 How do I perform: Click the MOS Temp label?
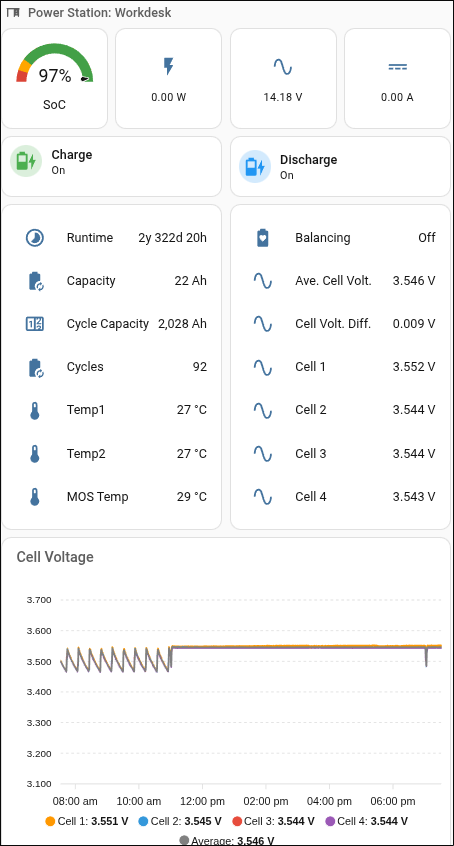click(98, 496)
